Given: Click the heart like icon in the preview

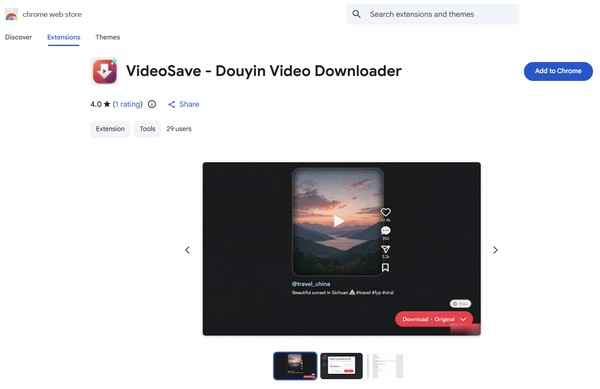Looking at the screenshot, I should point(386,212).
